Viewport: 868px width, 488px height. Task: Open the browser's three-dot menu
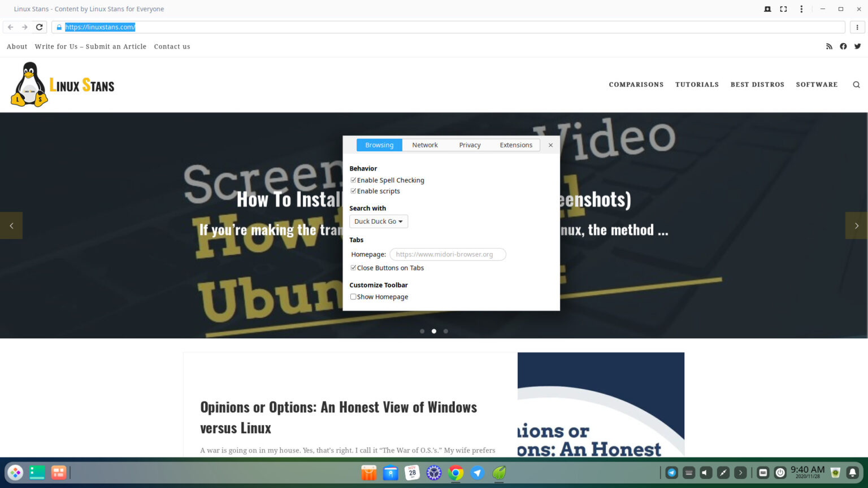click(801, 8)
